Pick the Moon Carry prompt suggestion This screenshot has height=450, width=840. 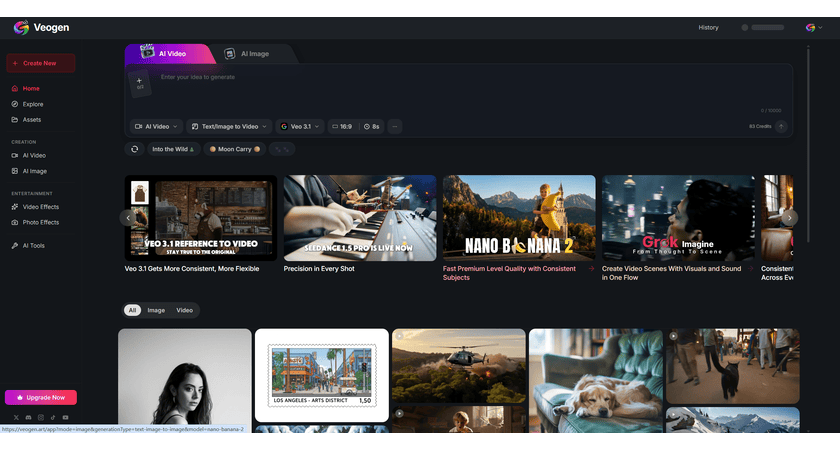(x=234, y=149)
